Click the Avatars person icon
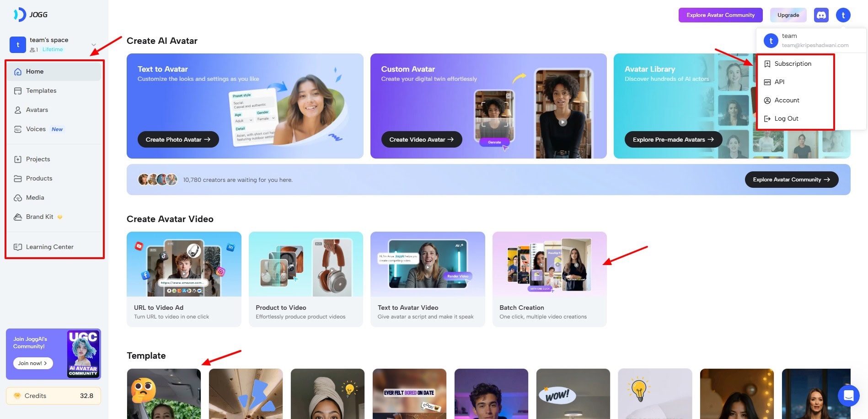The width and height of the screenshot is (868, 419). (x=18, y=110)
